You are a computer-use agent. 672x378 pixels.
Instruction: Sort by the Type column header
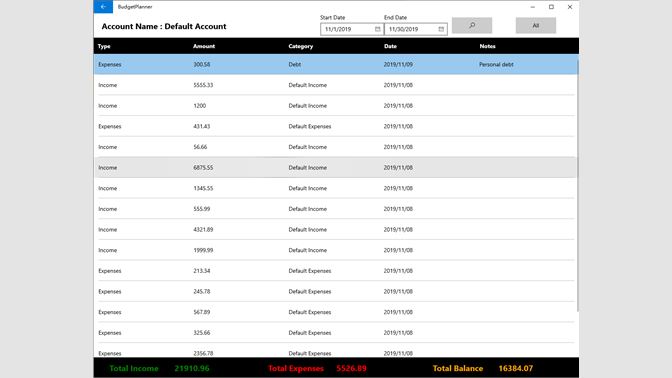point(104,46)
